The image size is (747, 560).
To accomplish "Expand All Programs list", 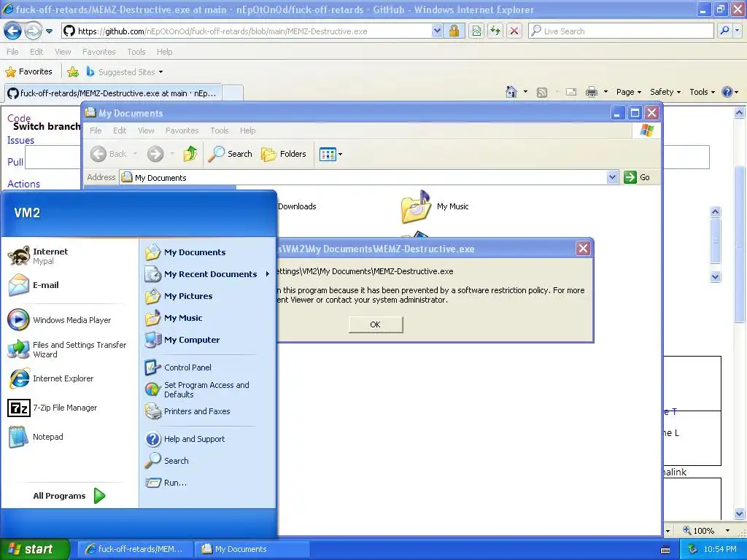I will [x=69, y=496].
